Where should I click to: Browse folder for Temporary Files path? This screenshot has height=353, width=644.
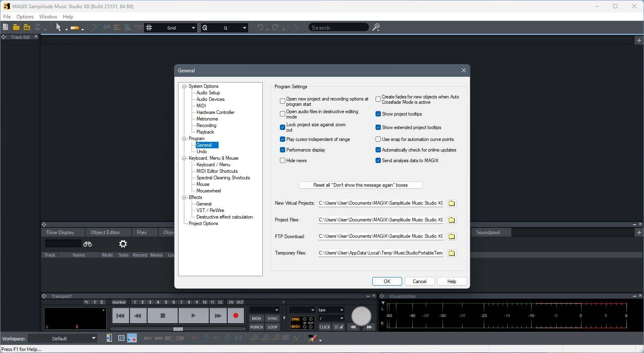tap(452, 253)
